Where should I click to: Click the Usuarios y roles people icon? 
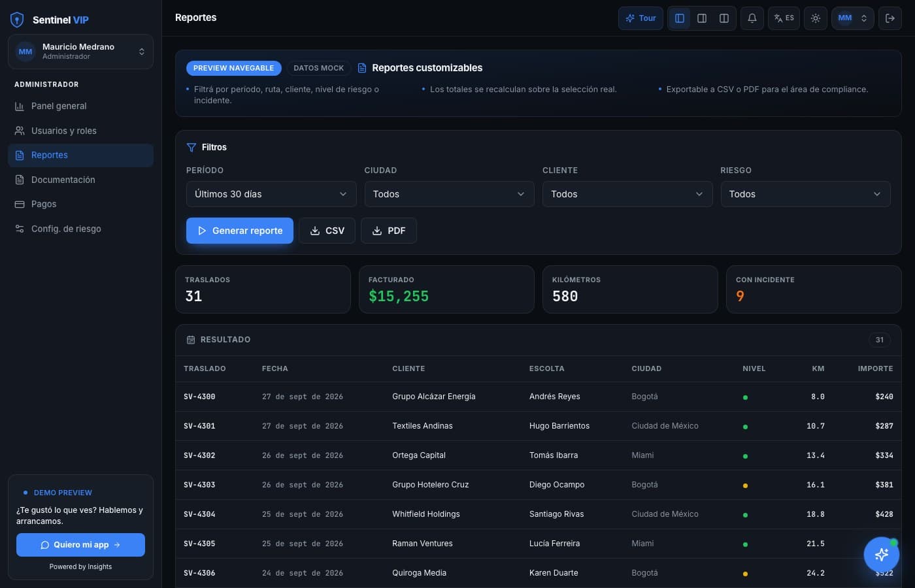point(20,131)
